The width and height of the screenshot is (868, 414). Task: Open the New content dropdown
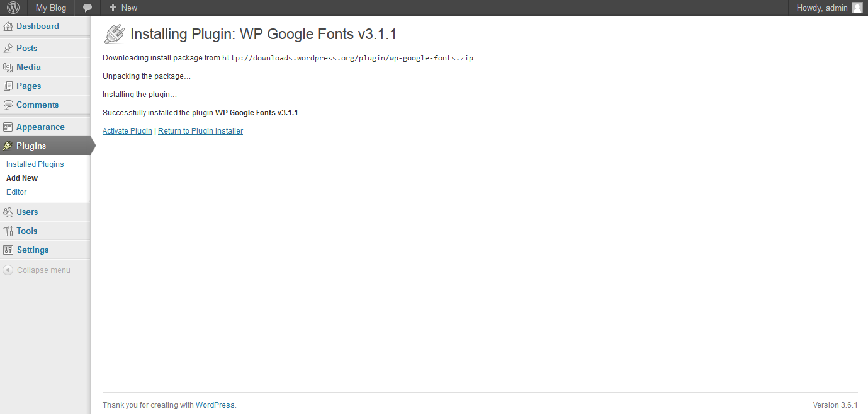coord(123,8)
